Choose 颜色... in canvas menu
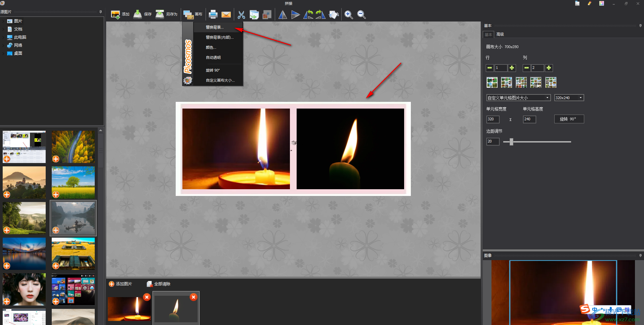This screenshot has width=644, height=325. tap(218, 47)
